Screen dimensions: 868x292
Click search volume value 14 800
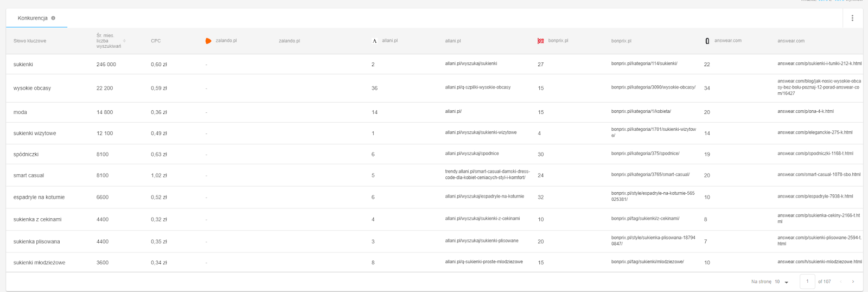pos(105,112)
